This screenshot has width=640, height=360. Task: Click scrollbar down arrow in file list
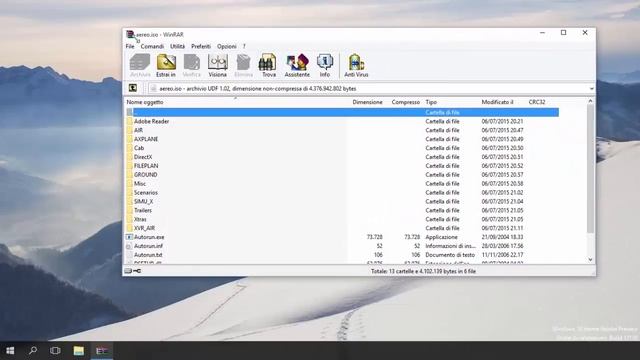(x=590, y=260)
